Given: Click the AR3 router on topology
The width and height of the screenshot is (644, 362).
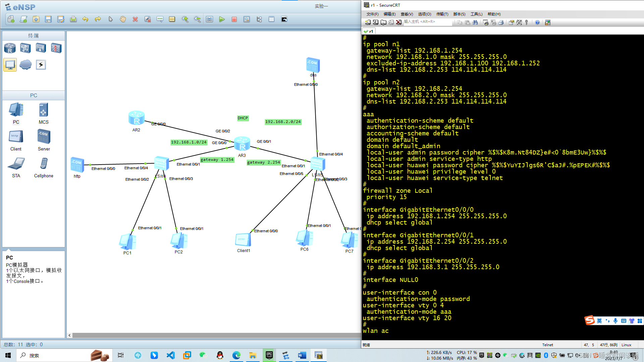Looking at the screenshot, I should coord(242,144).
